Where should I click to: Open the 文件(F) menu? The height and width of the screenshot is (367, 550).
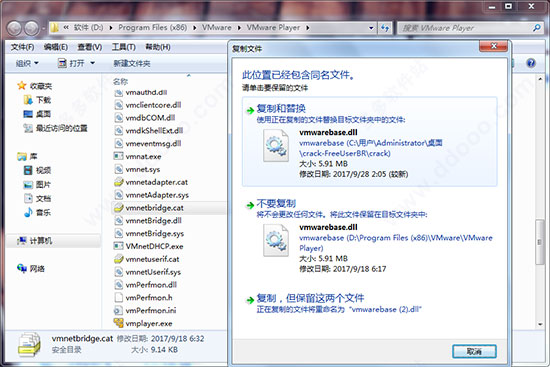[22, 47]
